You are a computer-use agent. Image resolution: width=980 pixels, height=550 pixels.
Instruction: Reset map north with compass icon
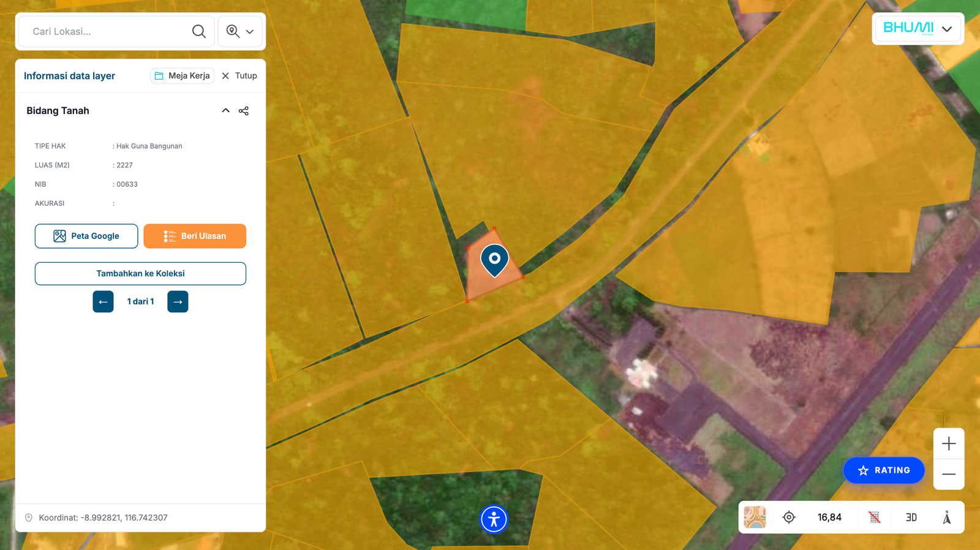tap(947, 518)
